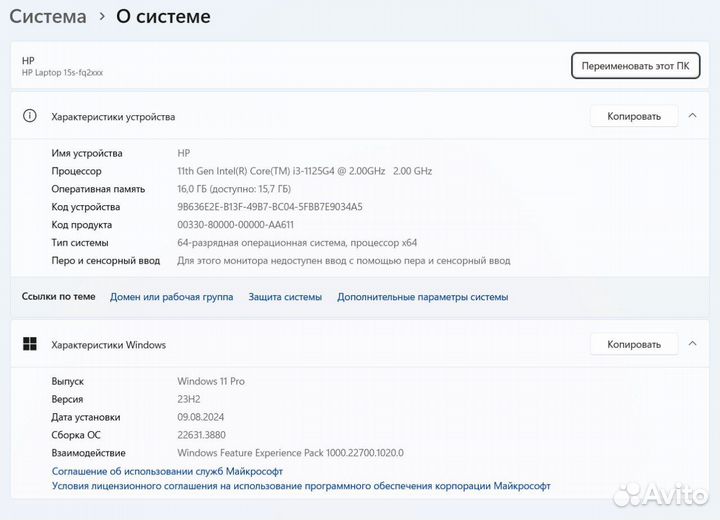This screenshot has width=720, height=520.
Task: Click the Код устройства label
Action: pos(86,207)
